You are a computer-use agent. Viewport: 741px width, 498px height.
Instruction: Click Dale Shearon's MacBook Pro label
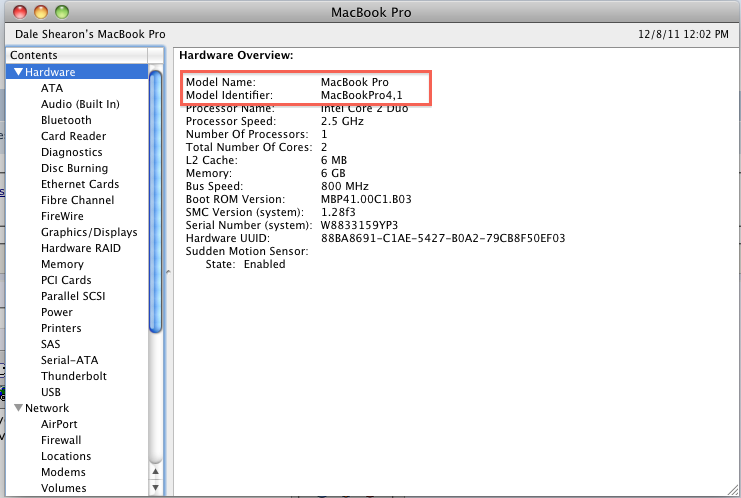click(x=90, y=34)
